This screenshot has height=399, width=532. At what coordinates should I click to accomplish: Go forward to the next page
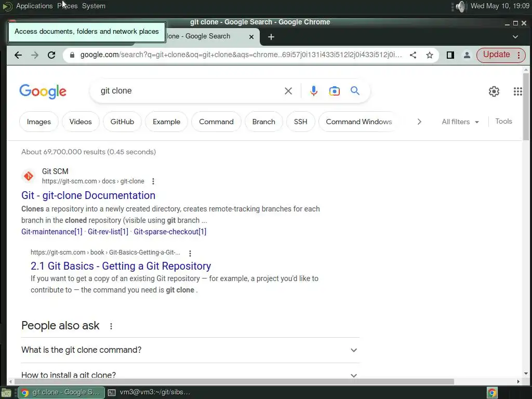point(35,55)
